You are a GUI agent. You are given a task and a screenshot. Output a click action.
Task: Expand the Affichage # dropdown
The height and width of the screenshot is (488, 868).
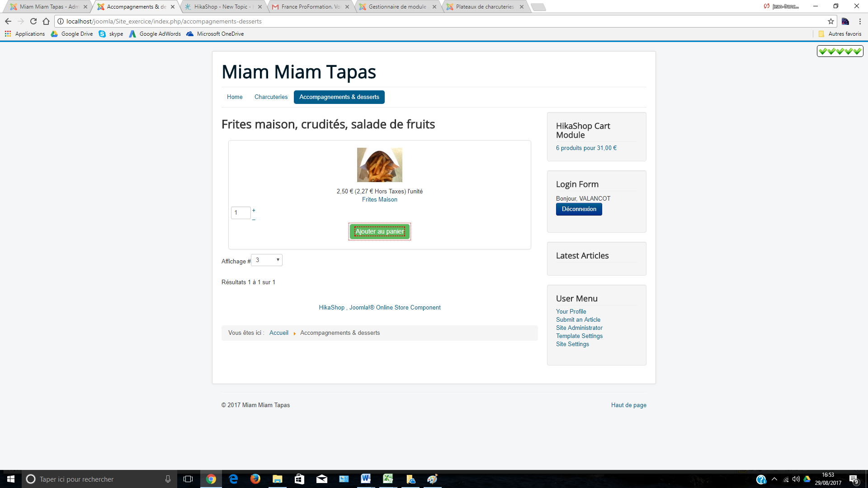point(267,260)
